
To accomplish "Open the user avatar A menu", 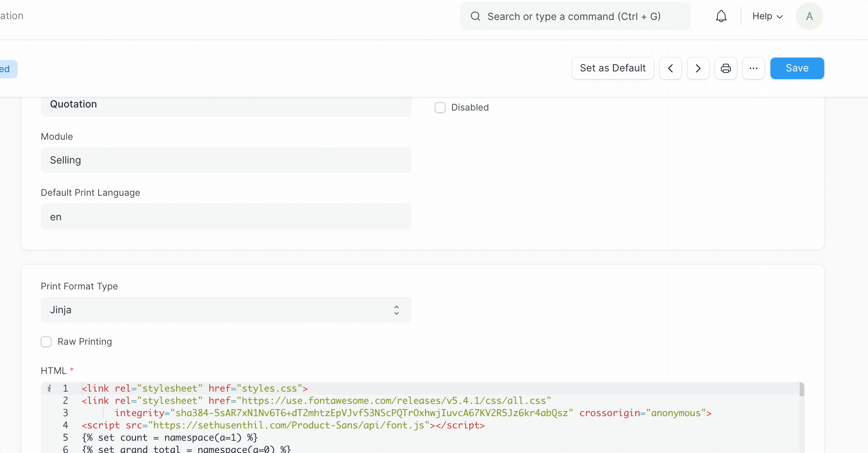I will tap(809, 16).
